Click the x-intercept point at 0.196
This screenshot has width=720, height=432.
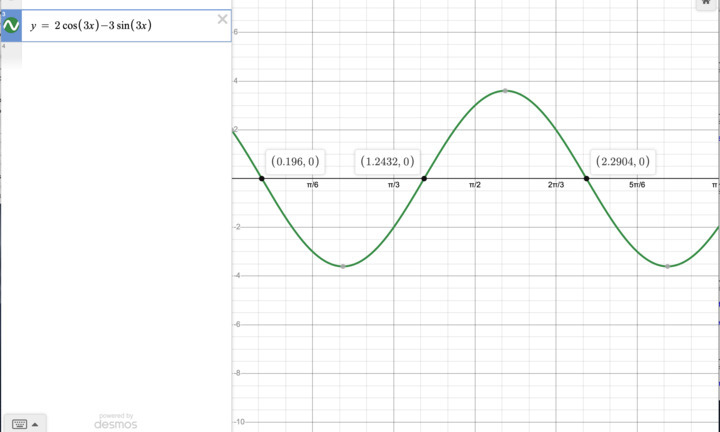262,179
